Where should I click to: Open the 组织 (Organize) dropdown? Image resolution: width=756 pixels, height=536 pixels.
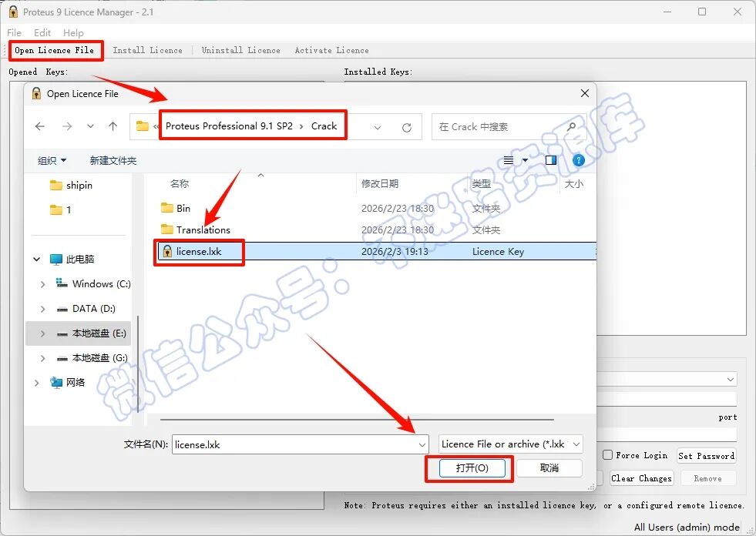[x=52, y=160]
